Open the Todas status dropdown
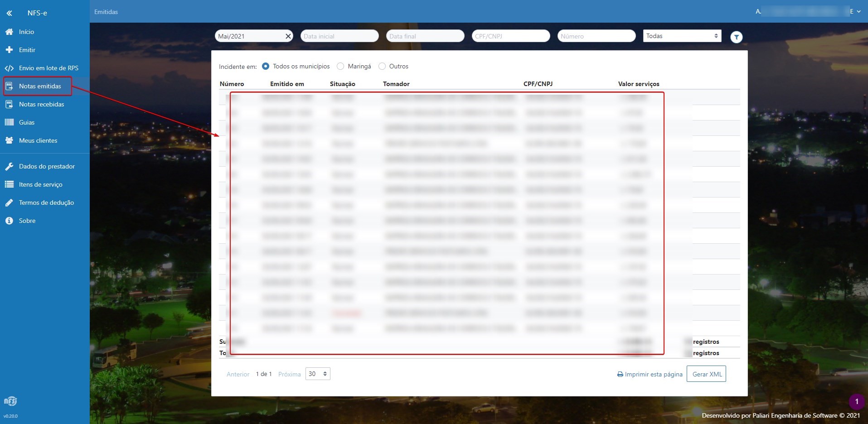Image resolution: width=868 pixels, height=424 pixels. [x=682, y=36]
